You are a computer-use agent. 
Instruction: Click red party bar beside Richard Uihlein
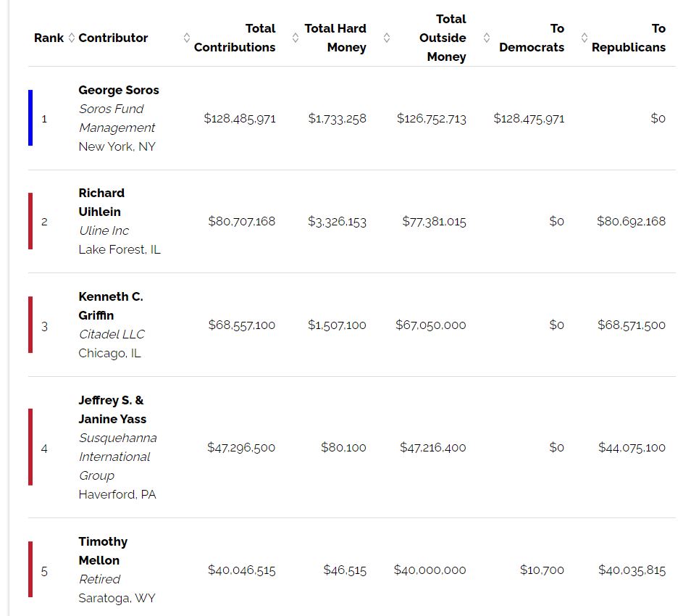(x=30, y=221)
